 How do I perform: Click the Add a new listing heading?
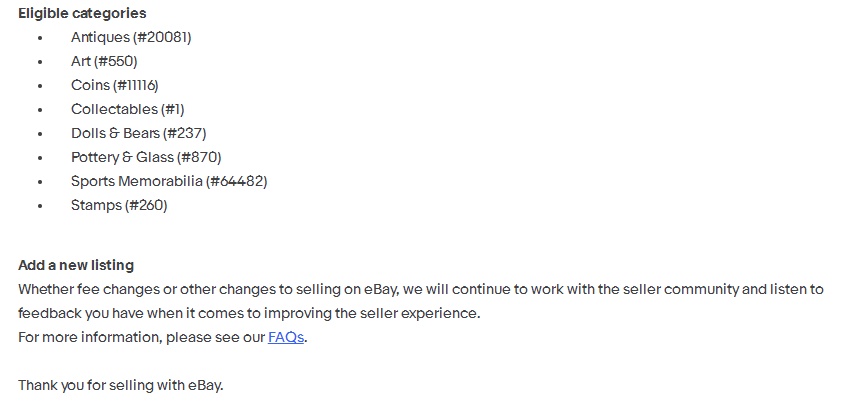pyautogui.click(x=76, y=266)
